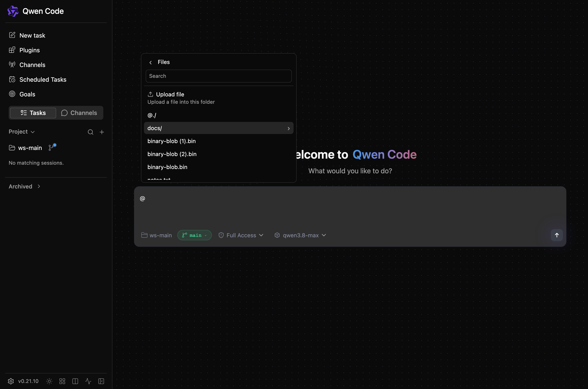Click the v0.21.10 version label
This screenshot has height=389, width=588.
pyautogui.click(x=28, y=381)
